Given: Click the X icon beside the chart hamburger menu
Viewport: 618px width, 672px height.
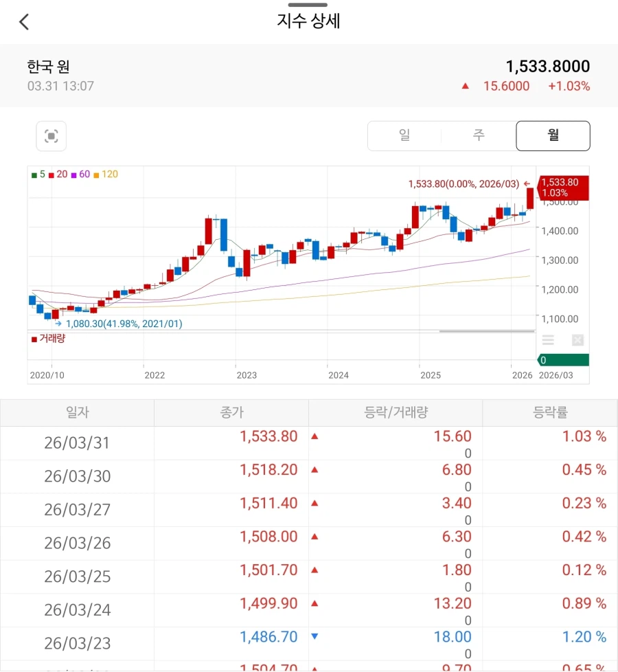Looking at the screenshot, I should (577, 340).
